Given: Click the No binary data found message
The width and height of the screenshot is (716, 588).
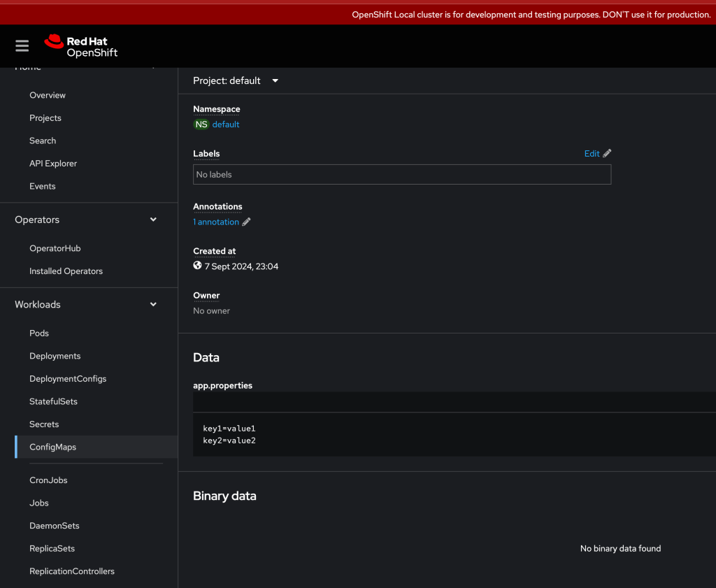Looking at the screenshot, I should click(x=621, y=549).
